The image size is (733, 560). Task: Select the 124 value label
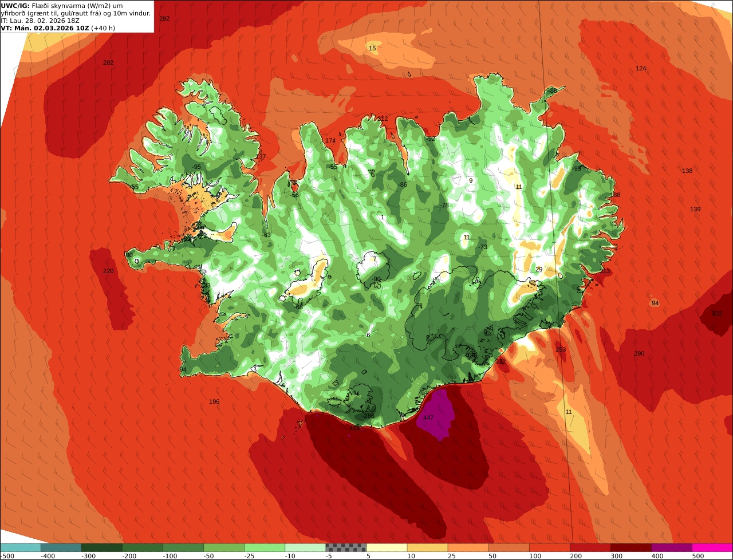[641, 69]
